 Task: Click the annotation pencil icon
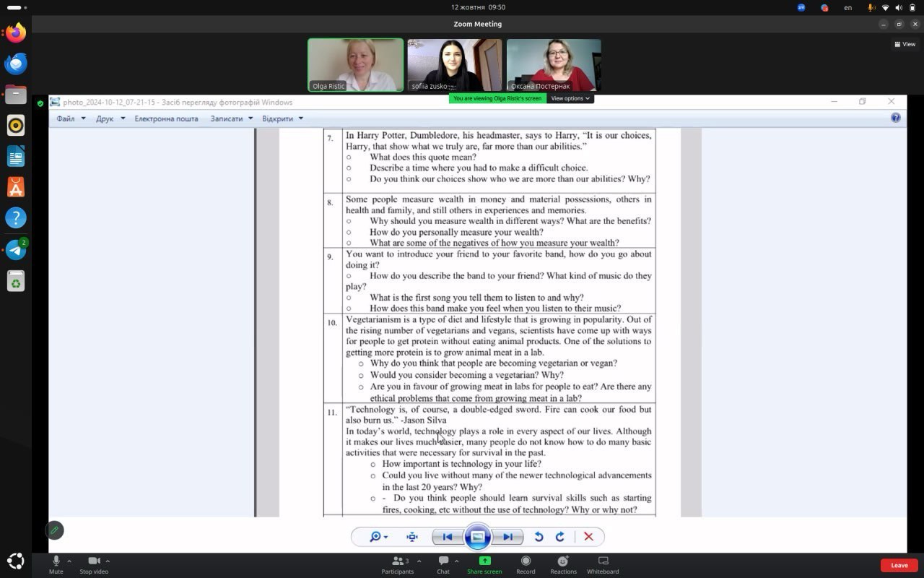[54, 530]
